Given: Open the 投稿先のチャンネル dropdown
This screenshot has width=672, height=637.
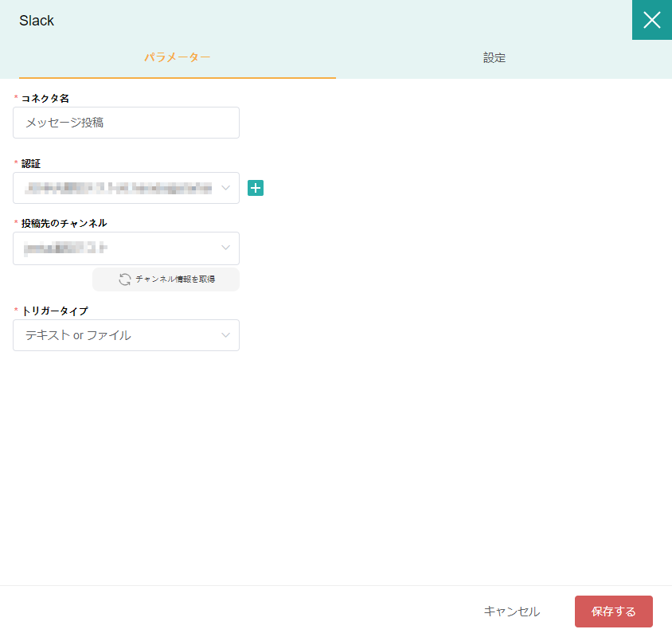Looking at the screenshot, I should click(x=126, y=248).
